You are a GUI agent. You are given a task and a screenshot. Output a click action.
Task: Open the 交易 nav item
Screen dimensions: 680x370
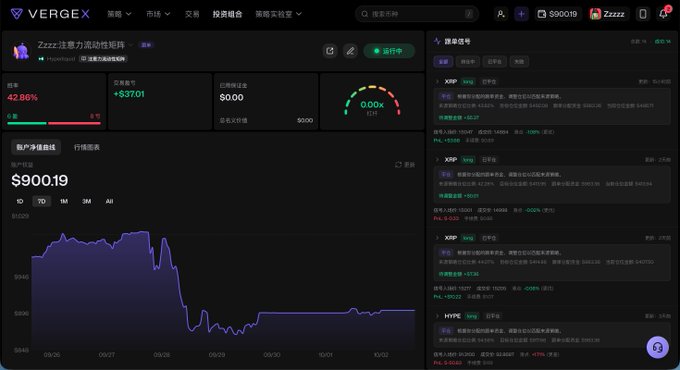pos(192,14)
